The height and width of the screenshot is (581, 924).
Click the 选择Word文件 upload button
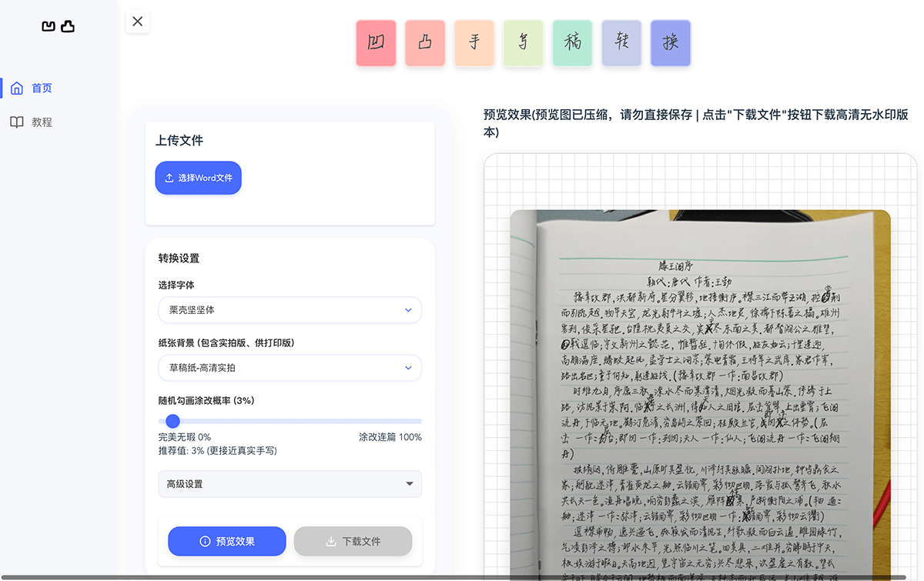(x=199, y=178)
